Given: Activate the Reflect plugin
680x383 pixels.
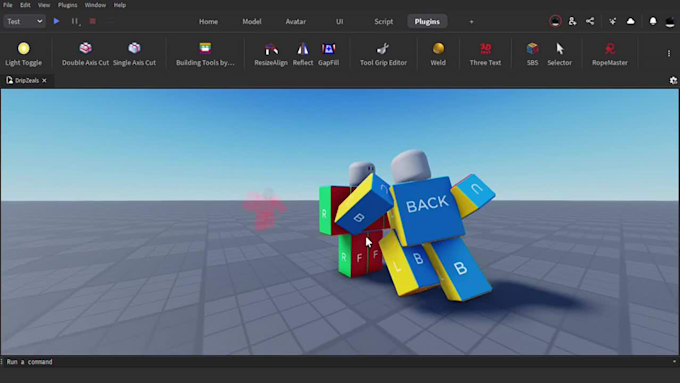Looking at the screenshot, I should [x=303, y=49].
